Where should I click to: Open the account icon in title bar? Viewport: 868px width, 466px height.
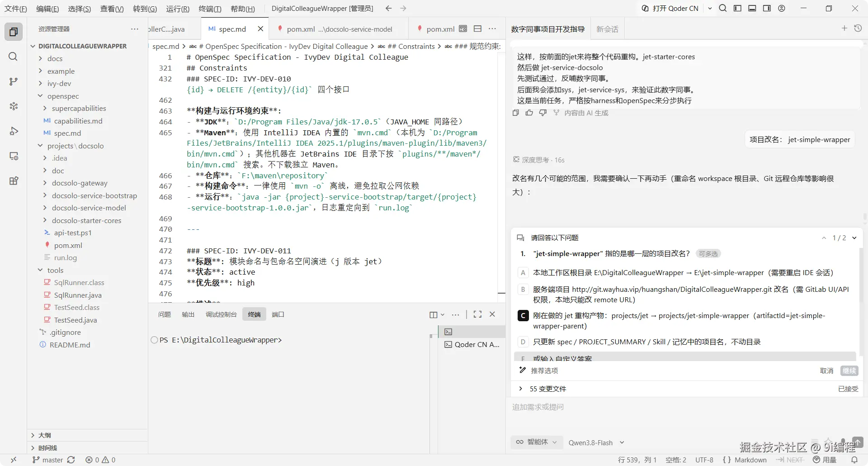(782, 8)
